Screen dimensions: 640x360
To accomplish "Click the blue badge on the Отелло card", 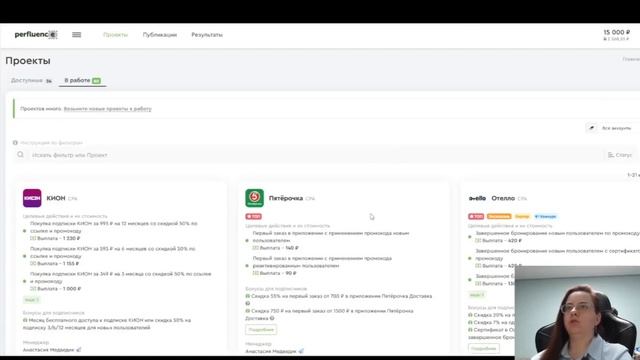I will coord(545,216).
